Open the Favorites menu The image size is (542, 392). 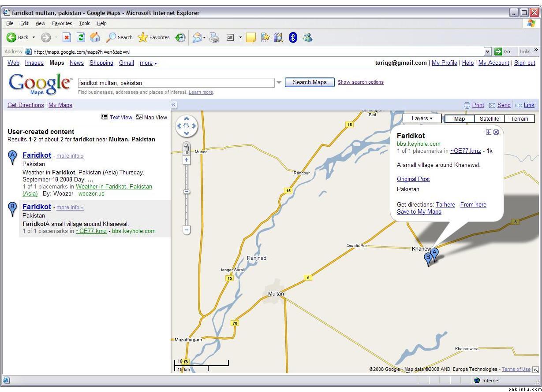62,23
